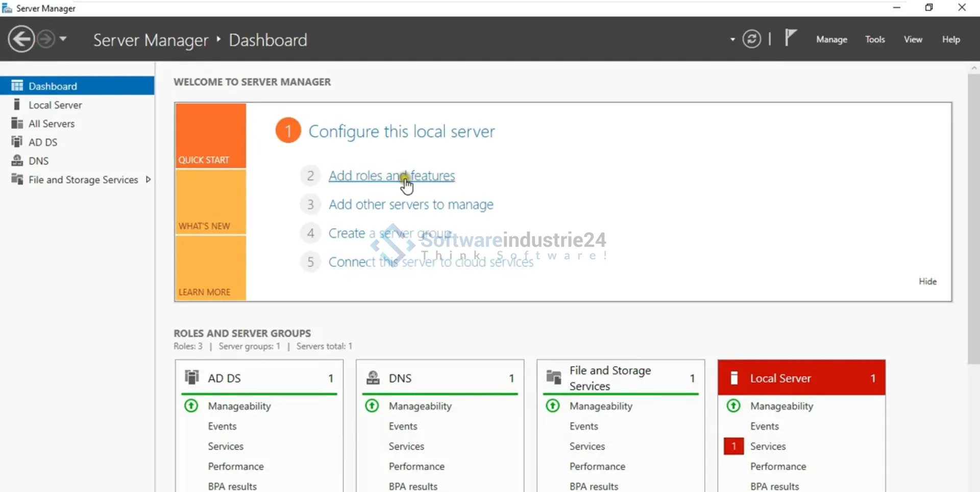Expand File and Storage Services sidebar arrow
Viewport: 980px width, 492px height.
coord(149,179)
